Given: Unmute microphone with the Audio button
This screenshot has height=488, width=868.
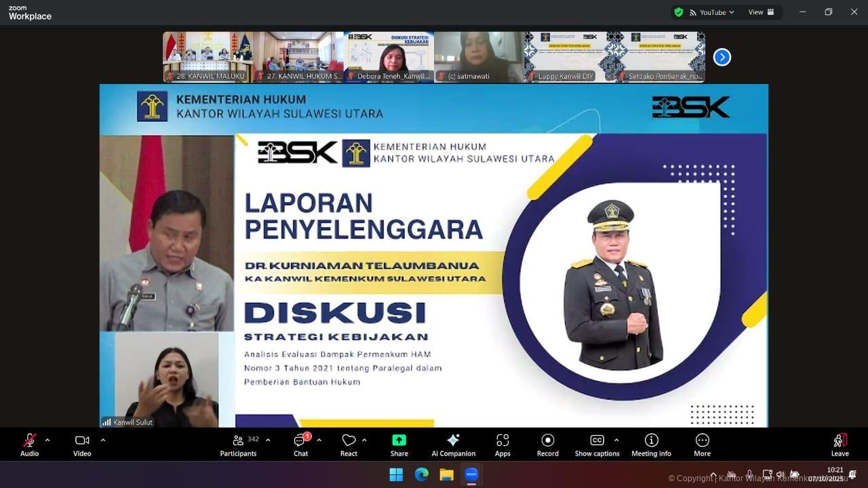Looking at the screenshot, I should tap(29, 444).
